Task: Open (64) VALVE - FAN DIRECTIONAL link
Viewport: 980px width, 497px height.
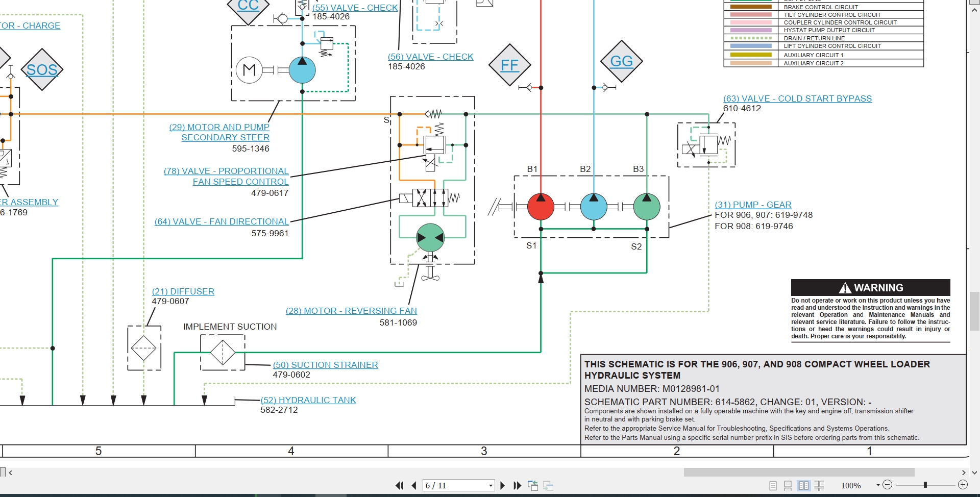Action: (222, 221)
